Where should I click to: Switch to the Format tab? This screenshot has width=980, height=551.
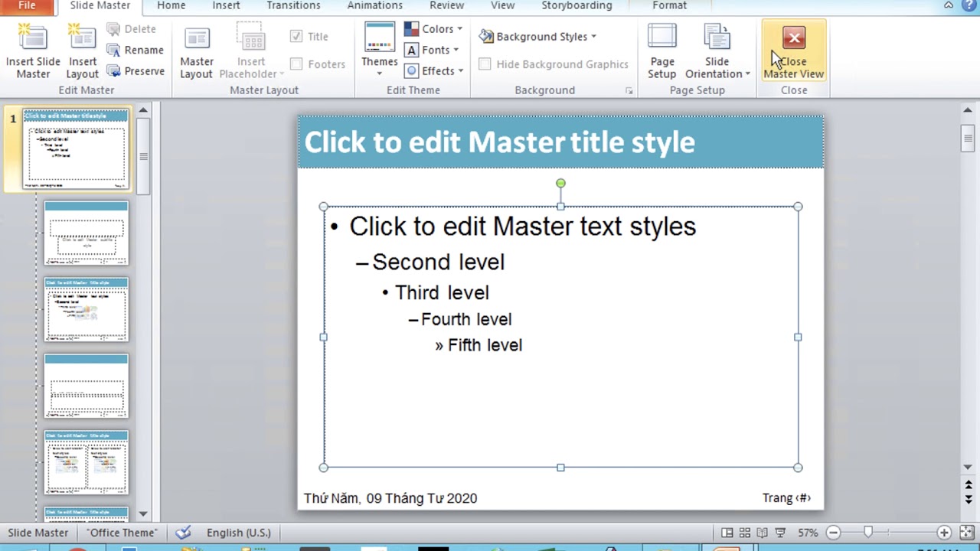click(x=669, y=5)
